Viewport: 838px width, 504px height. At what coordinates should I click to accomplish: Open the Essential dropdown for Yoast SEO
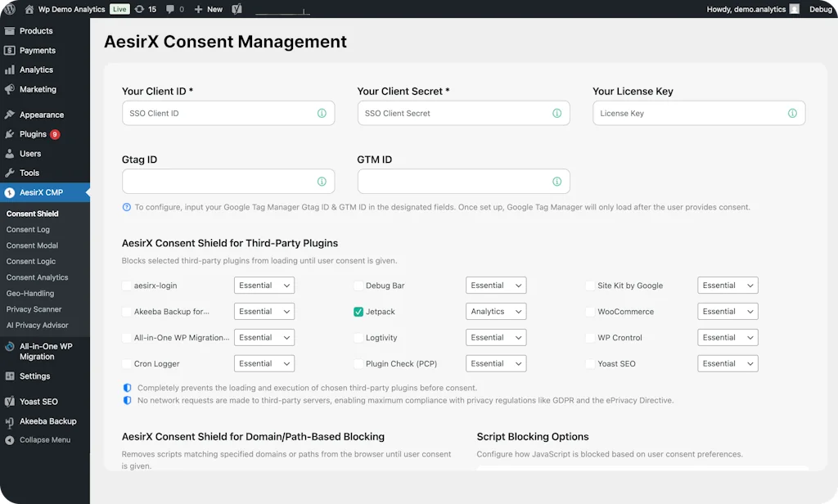728,362
